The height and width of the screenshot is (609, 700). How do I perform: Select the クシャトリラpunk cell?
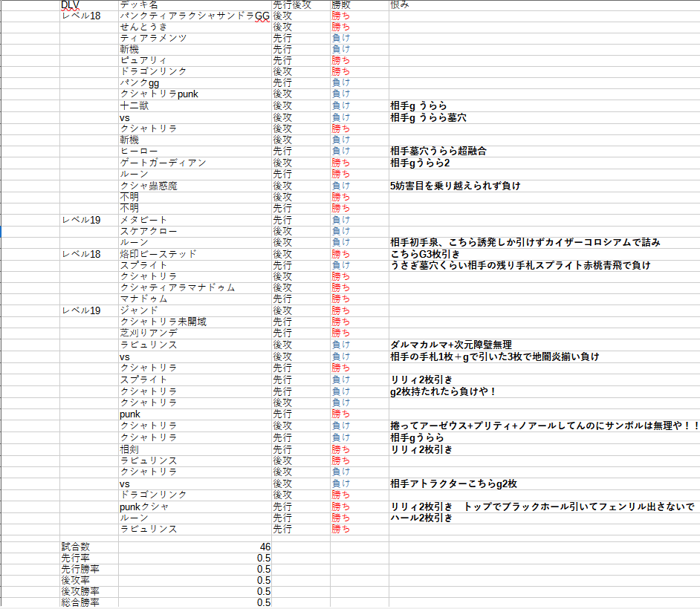195,94
